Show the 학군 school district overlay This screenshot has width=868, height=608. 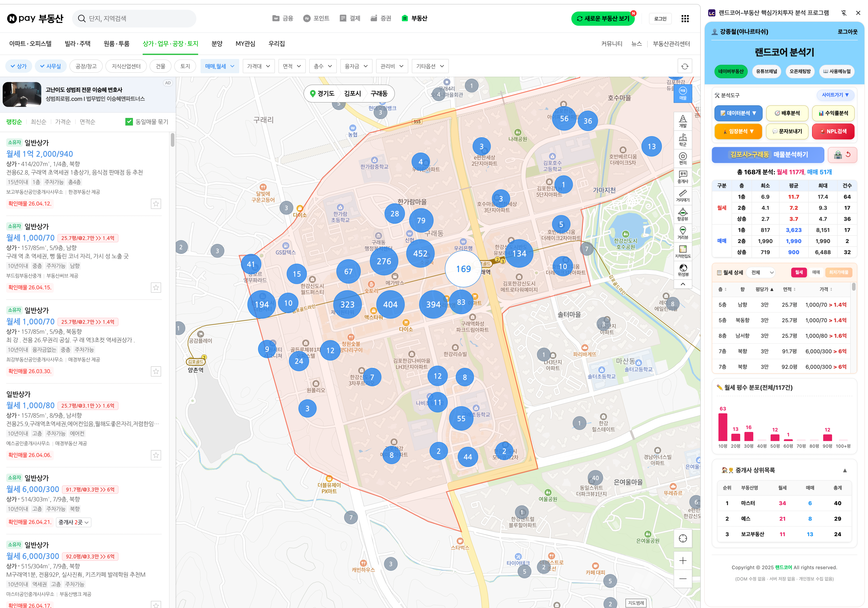(x=682, y=140)
